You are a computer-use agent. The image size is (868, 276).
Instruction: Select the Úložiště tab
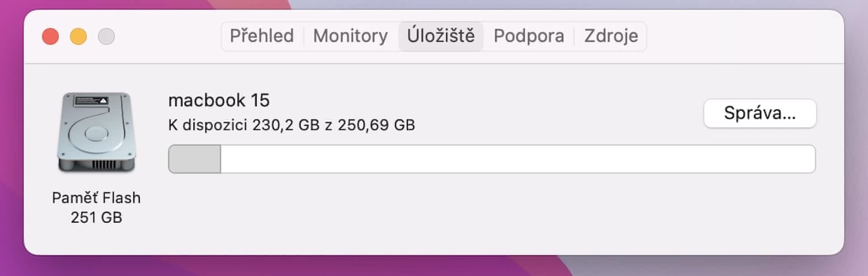pos(441,36)
